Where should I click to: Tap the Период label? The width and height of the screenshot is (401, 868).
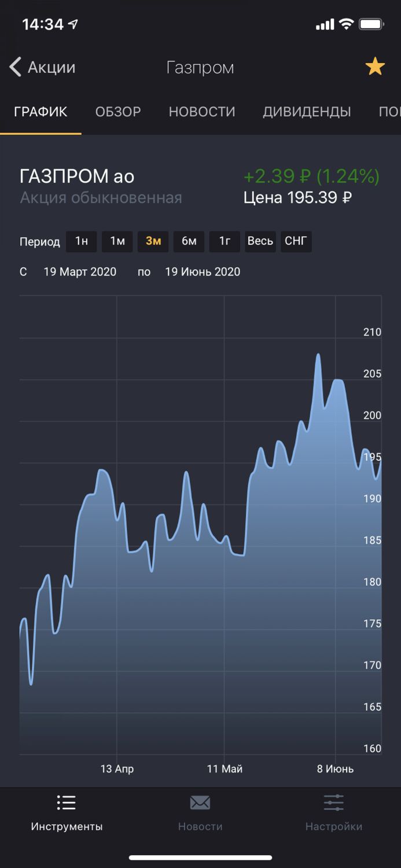[40, 242]
